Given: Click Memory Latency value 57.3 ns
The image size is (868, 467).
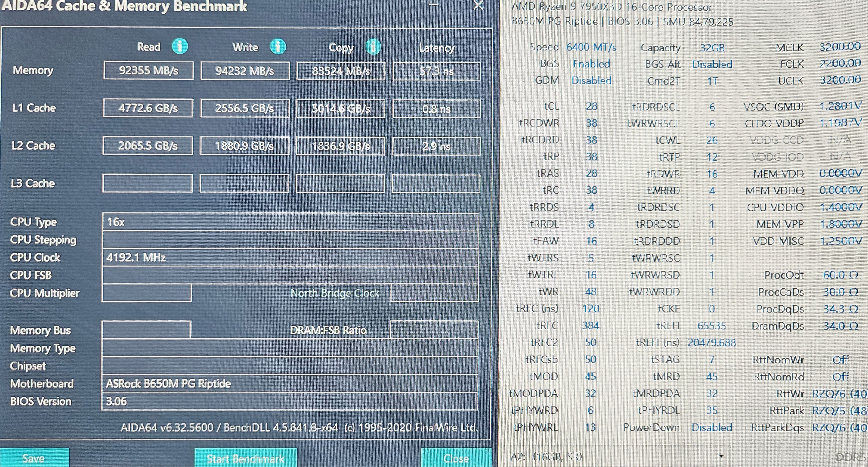Looking at the screenshot, I should click(x=436, y=71).
